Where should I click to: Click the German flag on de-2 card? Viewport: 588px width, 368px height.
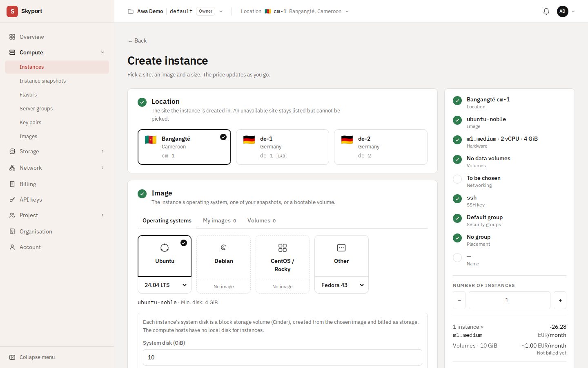tap(347, 140)
